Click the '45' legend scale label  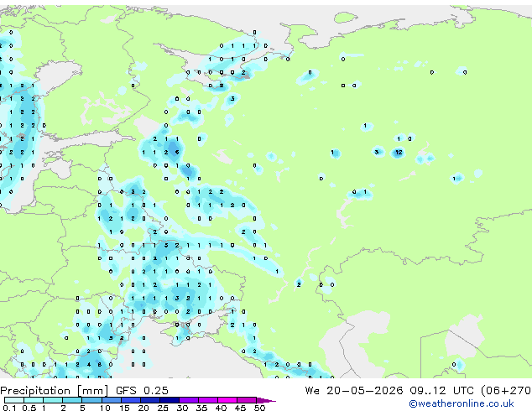[x=240, y=408]
